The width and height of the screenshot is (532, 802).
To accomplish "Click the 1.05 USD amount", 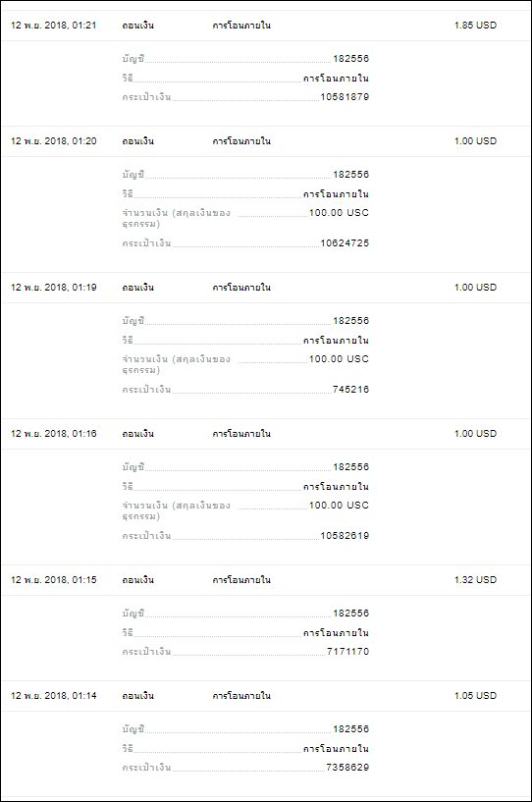I will pyautogui.click(x=475, y=695).
